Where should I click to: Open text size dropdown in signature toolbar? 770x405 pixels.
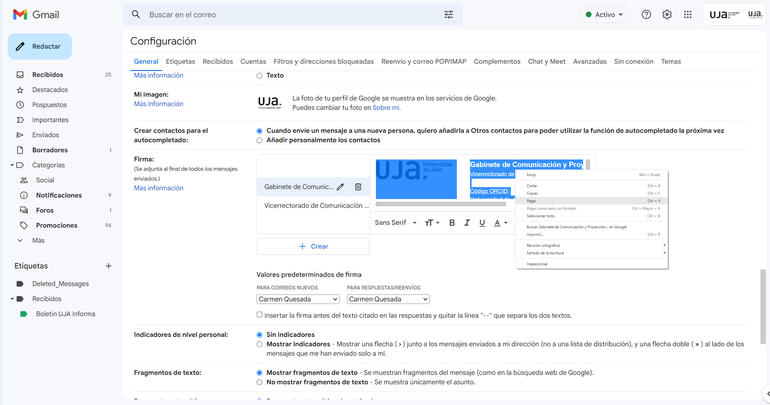coord(432,223)
